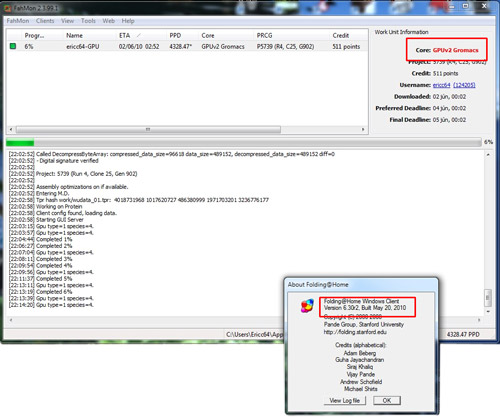Screen dimensions: 500x417
Task: Open the Help menu
Action: pos(128,21)
